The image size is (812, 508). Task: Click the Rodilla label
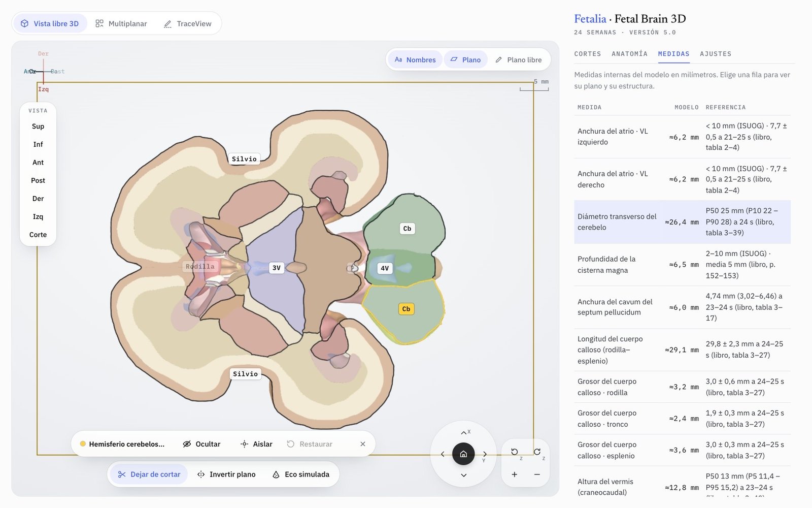pyautogui.click(x=200, y=266)
